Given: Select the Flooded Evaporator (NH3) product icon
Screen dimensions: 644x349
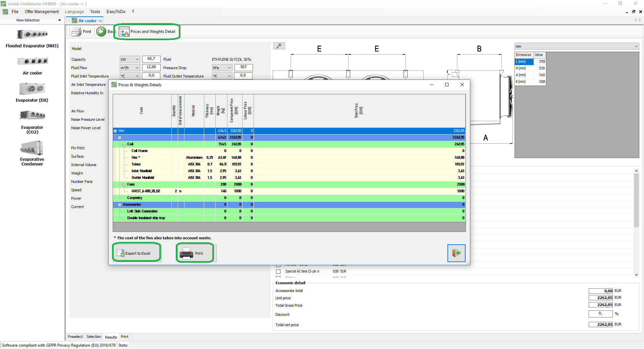Looking at the screenshot, I should (x=32, y=34).
